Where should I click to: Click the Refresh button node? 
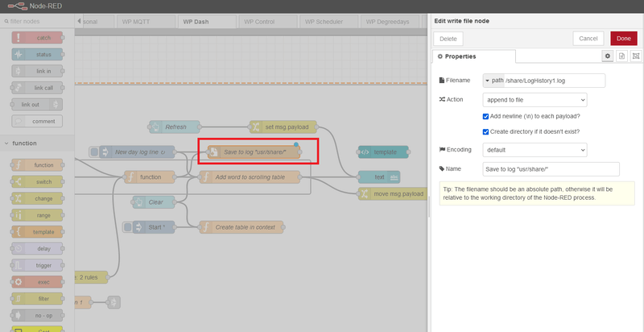pos(175,127)
